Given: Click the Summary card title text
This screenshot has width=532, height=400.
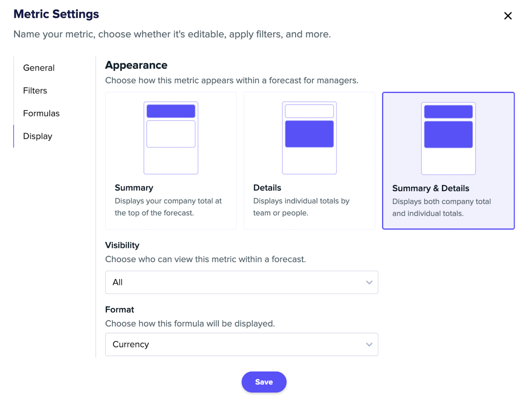Looking at the screenshot, I should [134, 188].
